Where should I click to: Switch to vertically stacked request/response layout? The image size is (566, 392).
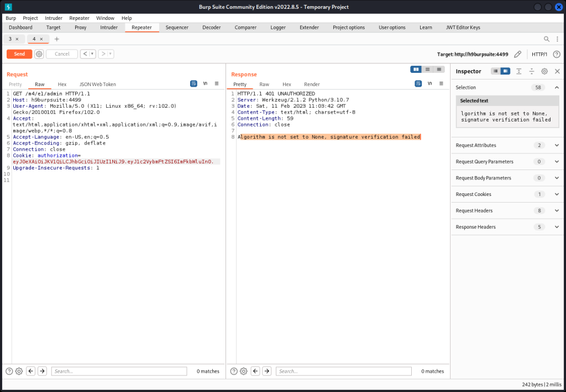[427, 69]
